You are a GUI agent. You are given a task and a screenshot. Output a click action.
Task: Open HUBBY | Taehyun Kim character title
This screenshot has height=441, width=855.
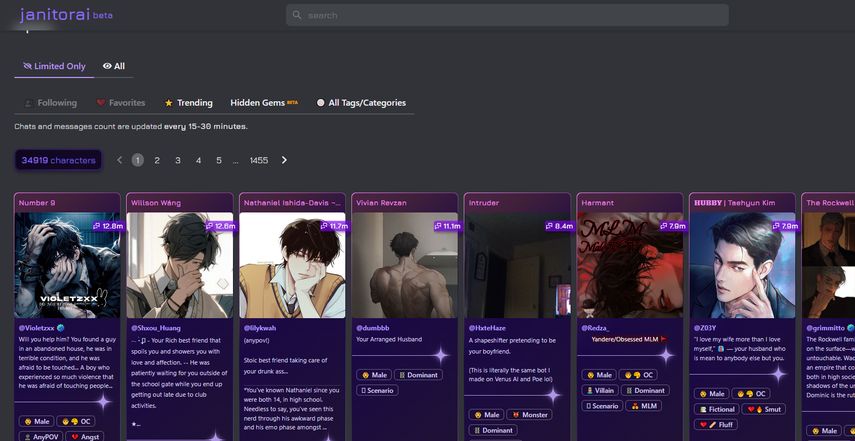(x=734, y=203)
